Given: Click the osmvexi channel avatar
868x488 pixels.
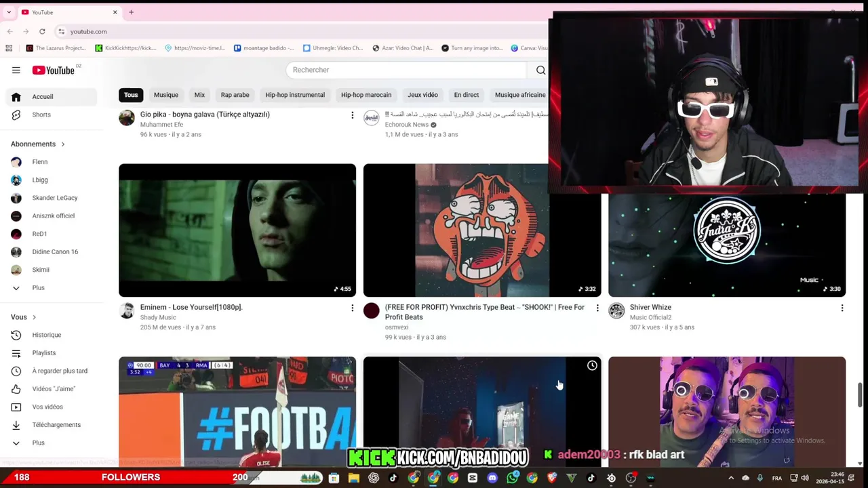Looking at the screenshot, I should [371, 310].
